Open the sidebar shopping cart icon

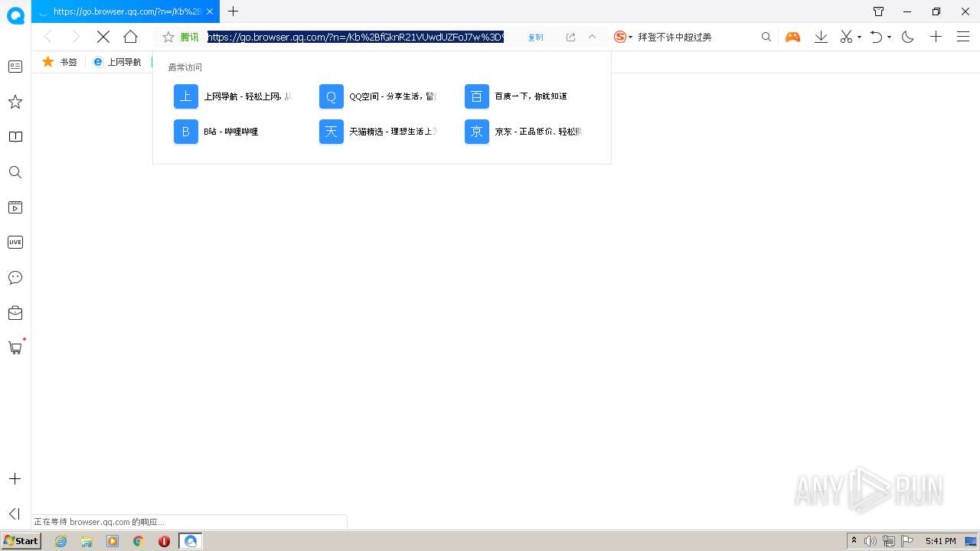point(15,348)
